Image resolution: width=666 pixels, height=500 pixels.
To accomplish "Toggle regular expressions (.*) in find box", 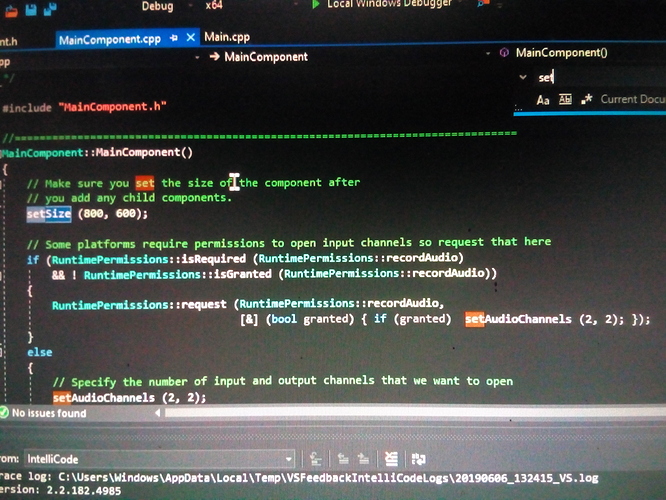I will tap(587, 99).
